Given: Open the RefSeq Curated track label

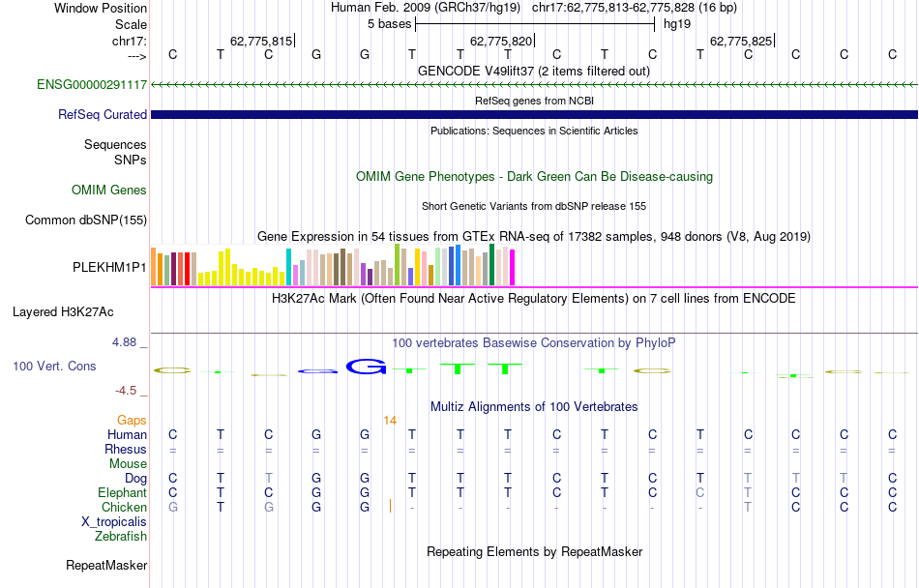Looking at the screenshot, I should pos(103,115).
